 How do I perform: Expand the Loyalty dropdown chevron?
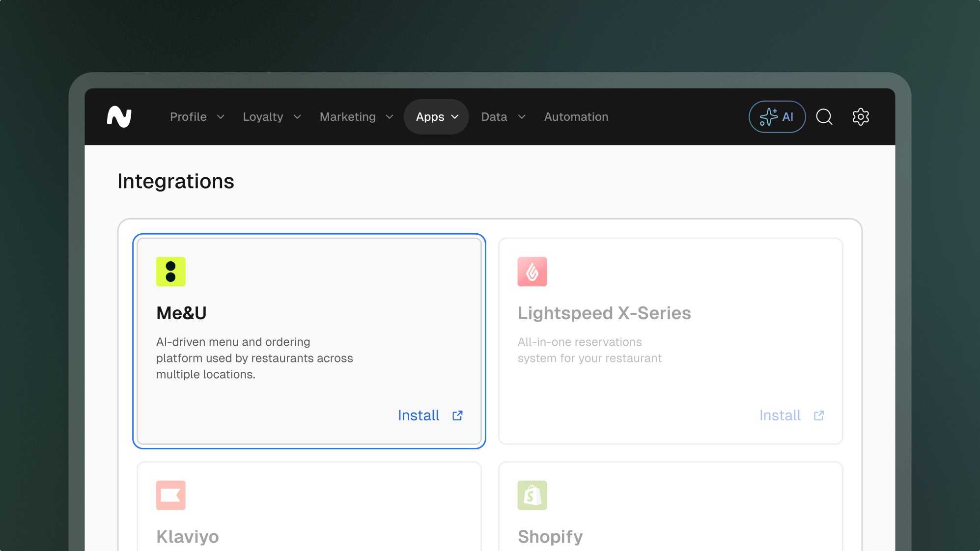click(297, 117)
